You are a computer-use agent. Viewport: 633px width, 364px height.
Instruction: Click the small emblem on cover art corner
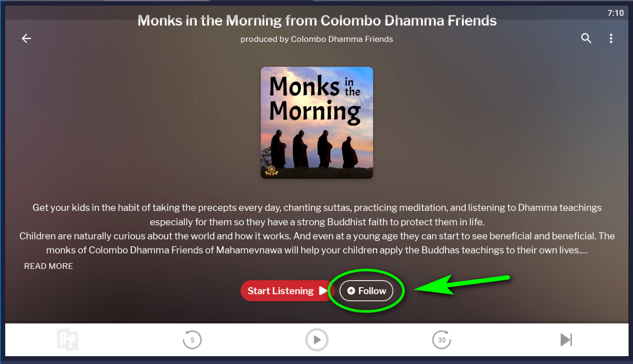[x=271, y=171]
